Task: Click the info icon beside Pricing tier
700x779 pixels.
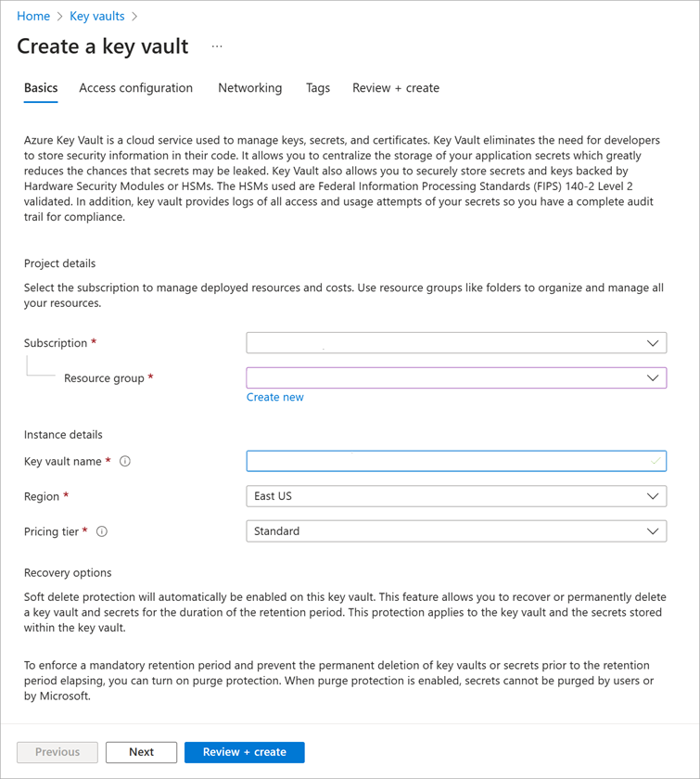Action: pyautogui.click(x=102, y=531)
